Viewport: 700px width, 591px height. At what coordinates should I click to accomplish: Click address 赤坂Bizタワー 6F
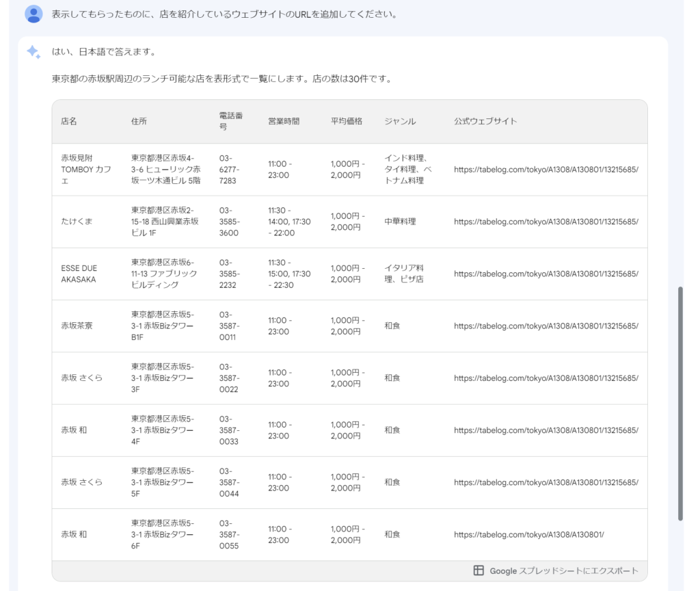click(163, 535)
